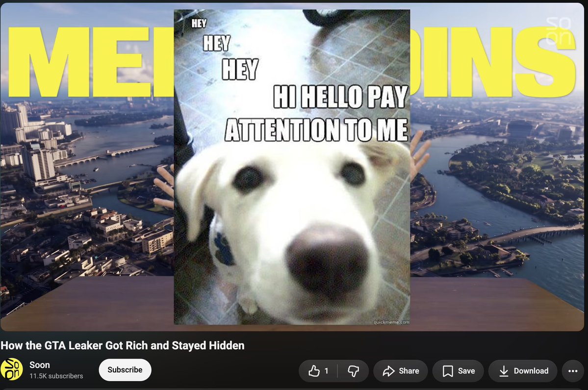The height and width of the screenshot is (390, 588).
Task: Click the video player to pause
Action: [x=292, y=167]
